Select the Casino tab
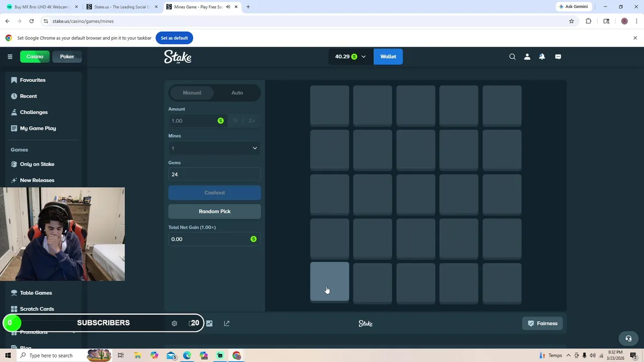 tap(35, 57)
